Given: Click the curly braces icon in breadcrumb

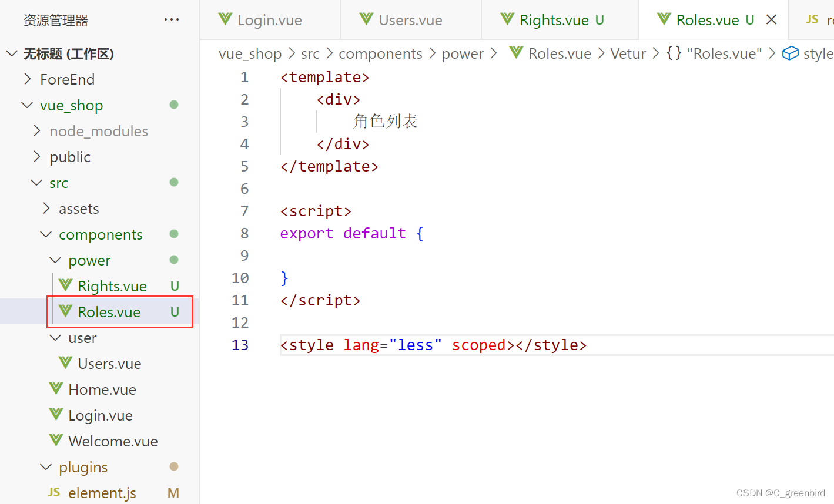Looking at the screenshot, I should pyautogui.click(x=674, y=53).
